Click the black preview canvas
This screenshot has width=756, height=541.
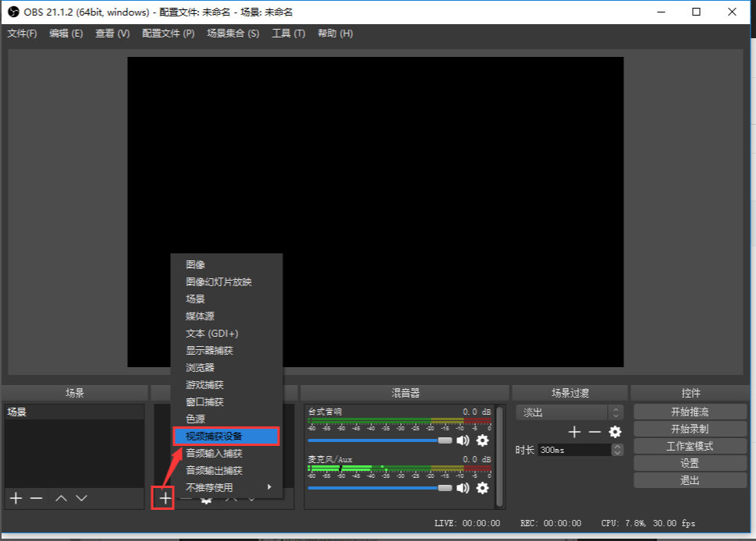(375, 212)
